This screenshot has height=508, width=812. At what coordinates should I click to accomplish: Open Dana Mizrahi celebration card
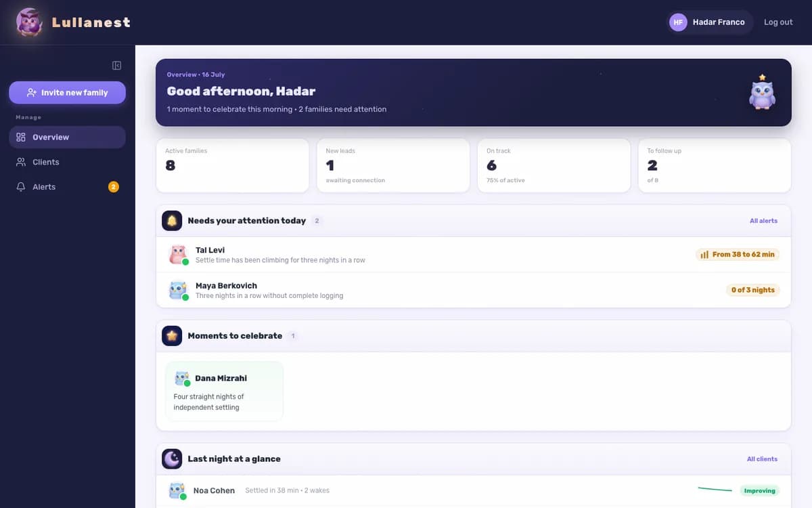225,391
